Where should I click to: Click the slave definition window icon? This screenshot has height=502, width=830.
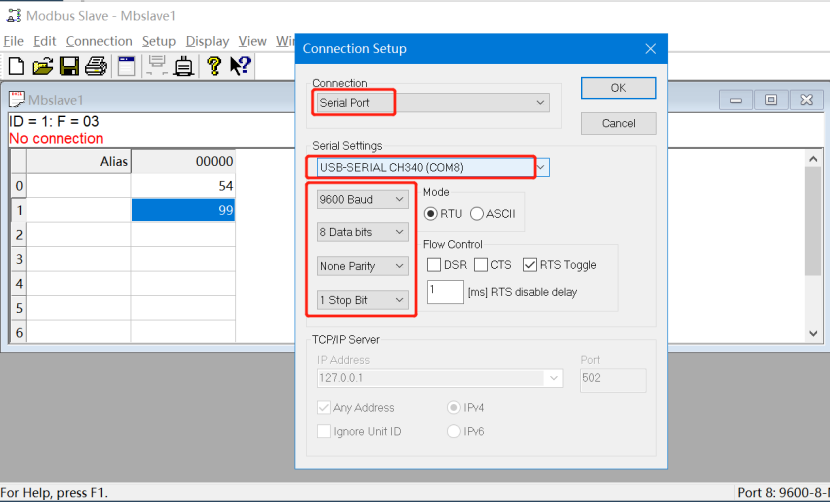click(x=127, y=66)
